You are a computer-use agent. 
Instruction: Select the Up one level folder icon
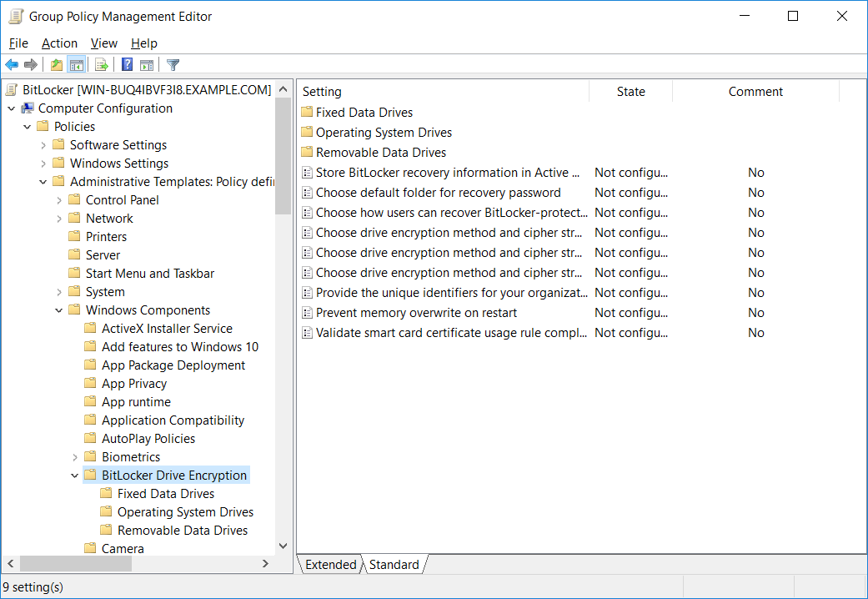55,64
